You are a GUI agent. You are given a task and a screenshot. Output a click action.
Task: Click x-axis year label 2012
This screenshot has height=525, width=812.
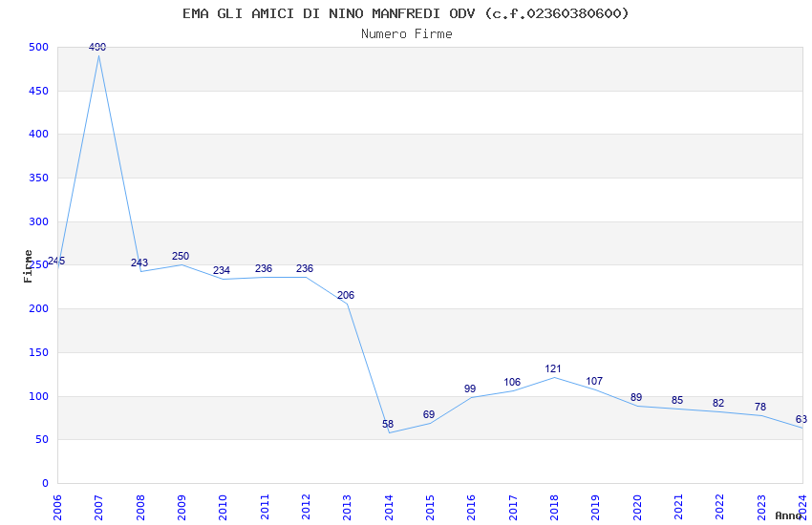[x=306, y=508]
